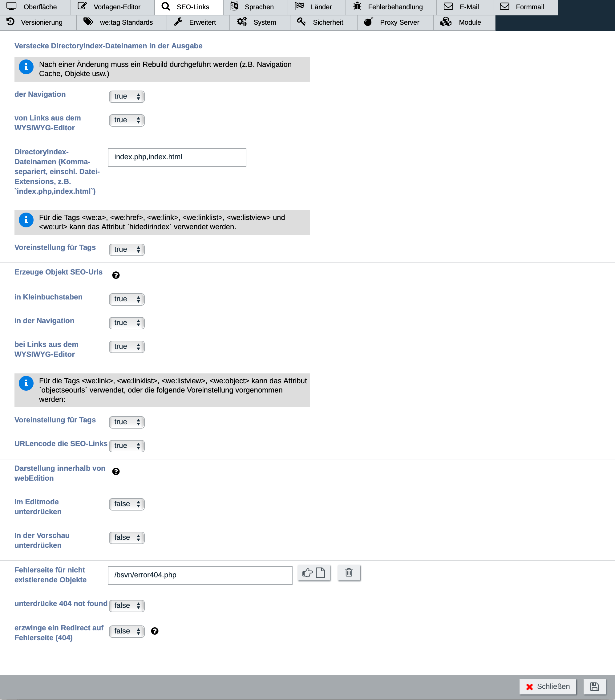Click DirectoryIndex-Dateinamen input field
Viewport: 615px width, 700px height.
pos(177,157)
